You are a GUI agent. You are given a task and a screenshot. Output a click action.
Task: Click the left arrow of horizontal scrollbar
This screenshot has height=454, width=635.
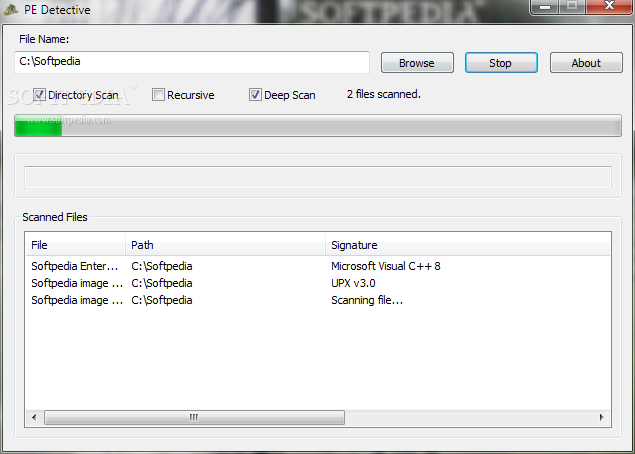[x=34, y=417]
